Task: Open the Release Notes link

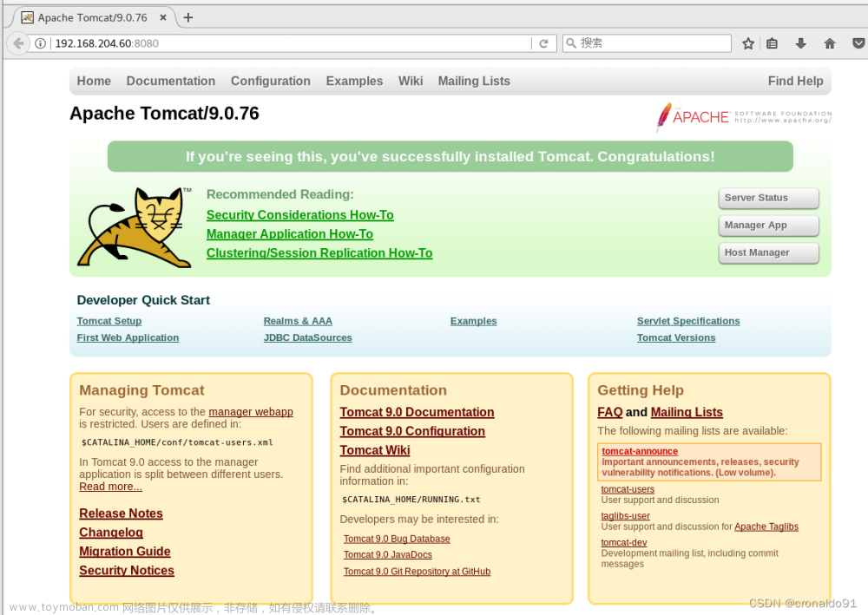Action: pyautogui.click(x=121, y=514)
